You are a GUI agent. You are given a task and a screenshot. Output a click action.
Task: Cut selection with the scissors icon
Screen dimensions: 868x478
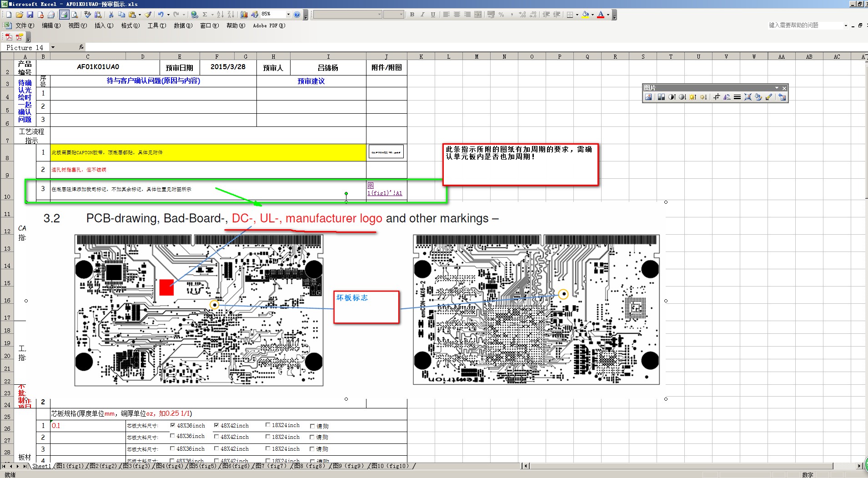[x=111, y=15]
